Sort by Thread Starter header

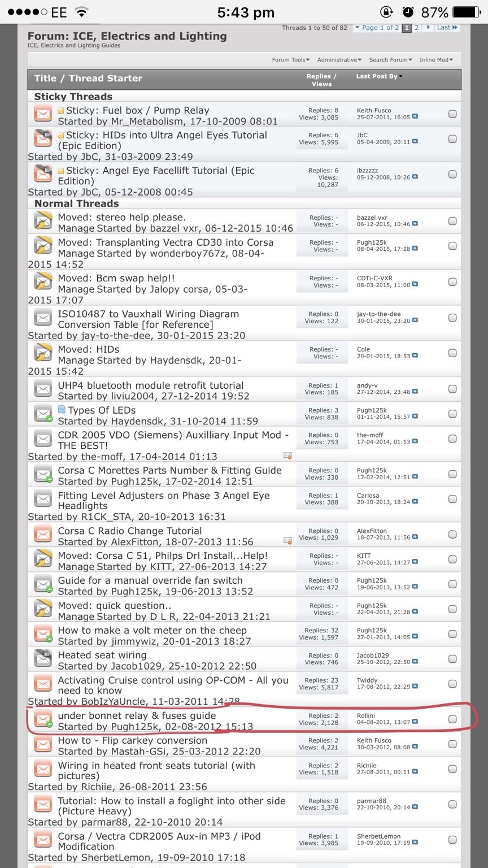point(105,79)
